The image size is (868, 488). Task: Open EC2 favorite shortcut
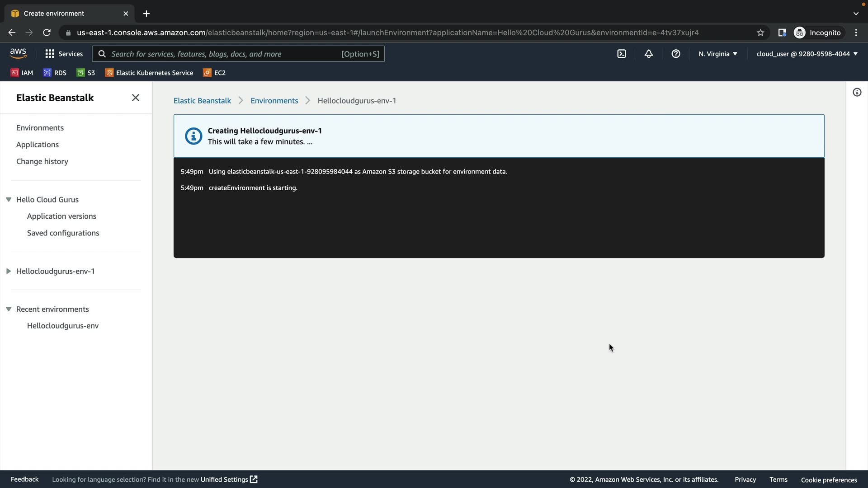pyautogui.click(x=214, y=73)
